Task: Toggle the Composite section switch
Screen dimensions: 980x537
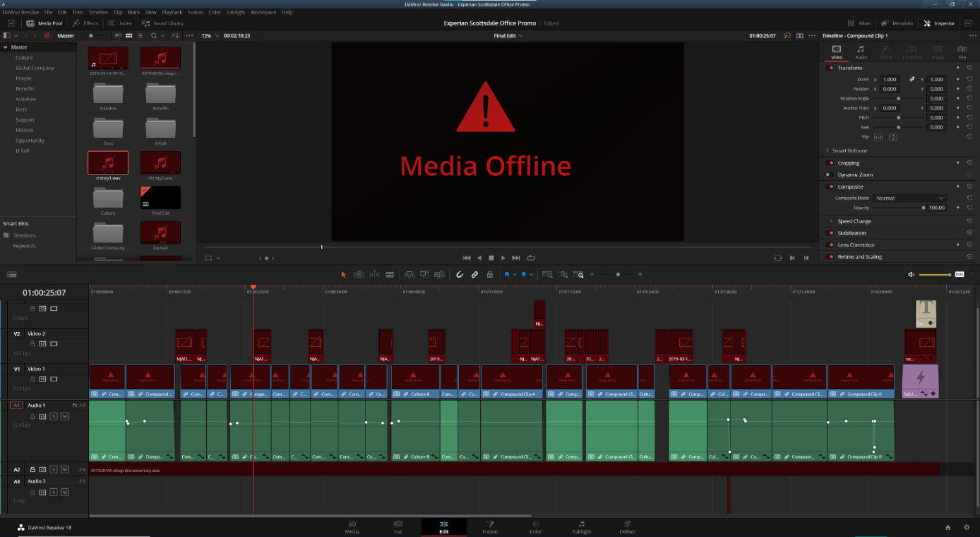Action: tap(831, 187)
